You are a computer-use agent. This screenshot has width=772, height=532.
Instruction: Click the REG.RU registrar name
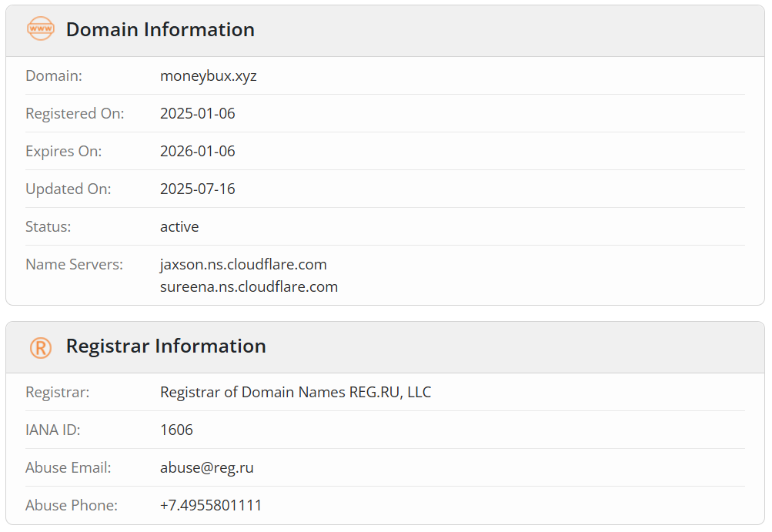point(296,392)
